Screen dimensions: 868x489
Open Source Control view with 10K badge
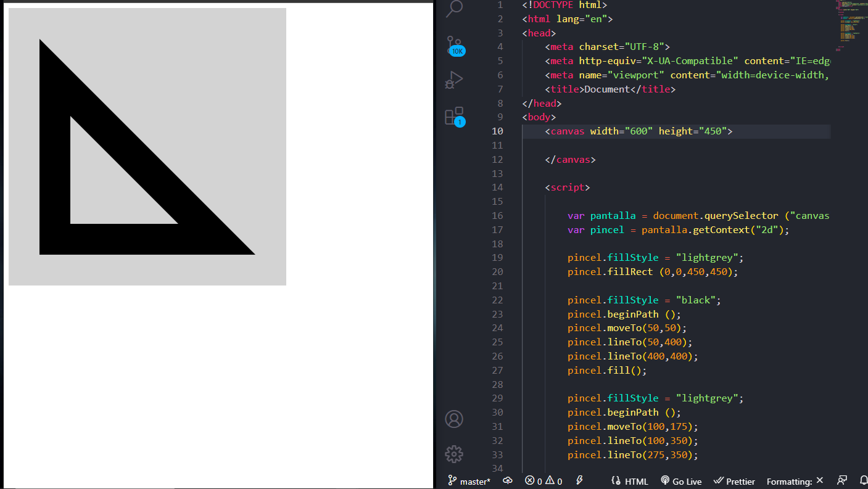pyautogui.click(x=454, y=45)
